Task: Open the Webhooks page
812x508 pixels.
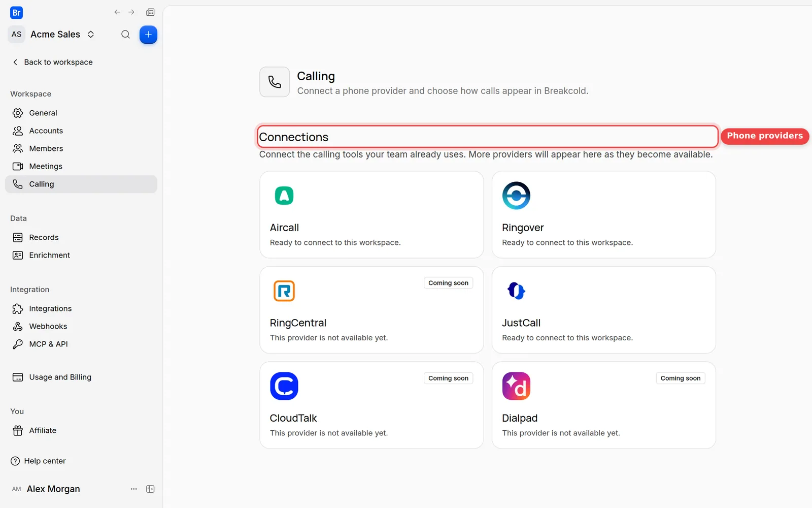Action: (81, 326)
